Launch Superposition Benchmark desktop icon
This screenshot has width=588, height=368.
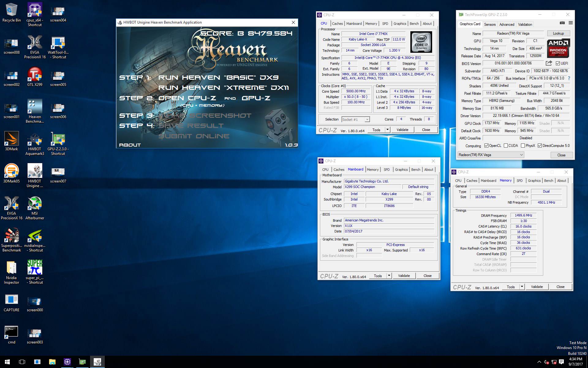(x=12, y=240)
